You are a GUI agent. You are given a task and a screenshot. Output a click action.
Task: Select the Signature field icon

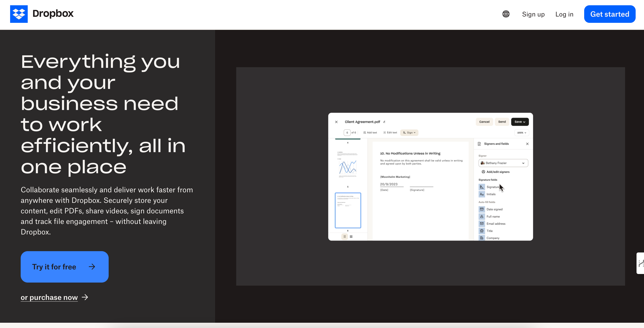482,187
